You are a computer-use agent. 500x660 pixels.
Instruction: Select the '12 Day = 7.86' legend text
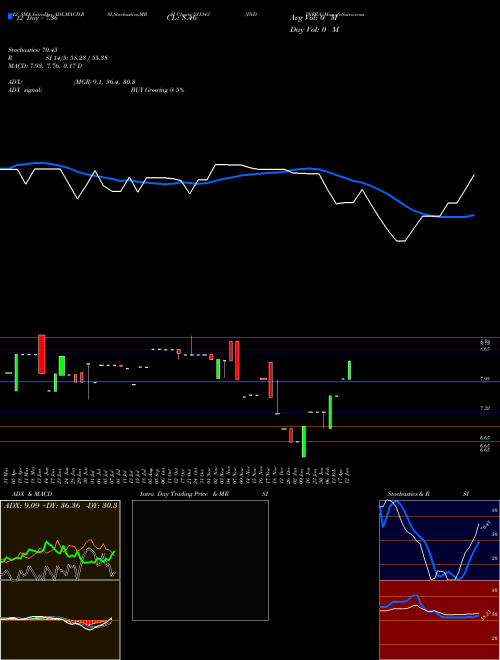pyautogui.click(x=35, y=19)
